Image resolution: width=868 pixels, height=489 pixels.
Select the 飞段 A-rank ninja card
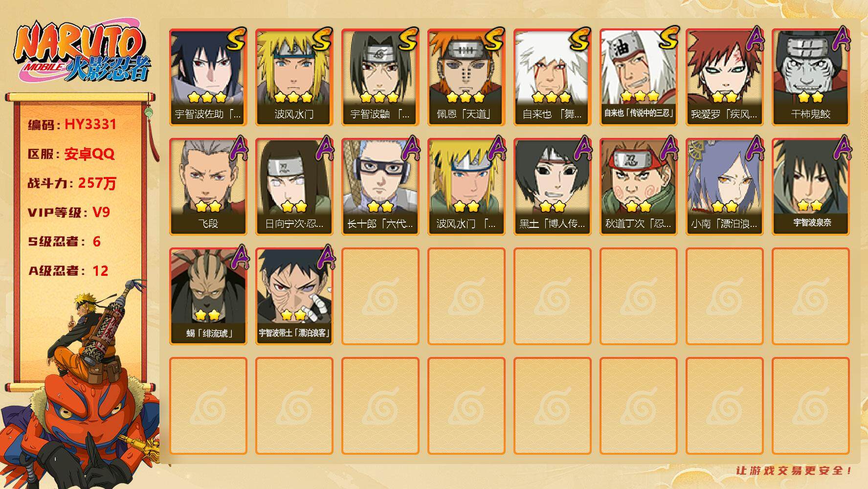(x=208, y=187)
